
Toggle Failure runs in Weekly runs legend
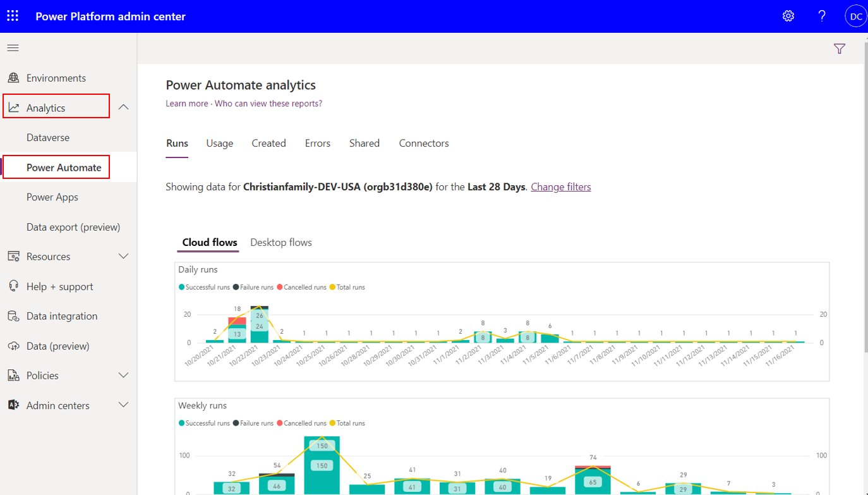tap(253, 422)
